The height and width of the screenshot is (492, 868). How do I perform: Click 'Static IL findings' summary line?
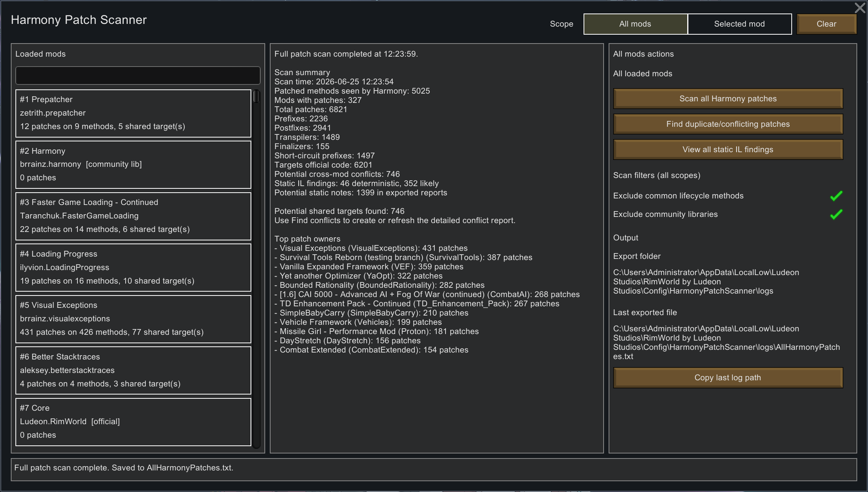pyautogui.click(x=357, y=183)
